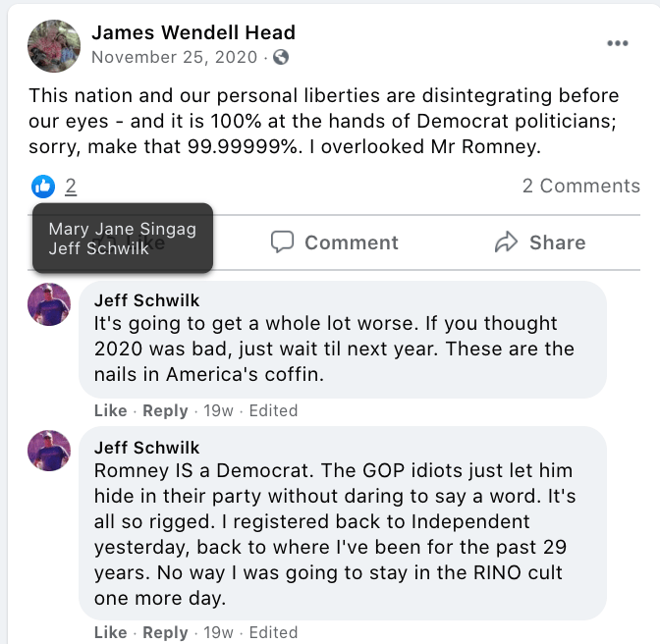Click Jeff Schwilk's name on second comment
The width and height of the screenshot is (660, 644).
pos(146,447)
